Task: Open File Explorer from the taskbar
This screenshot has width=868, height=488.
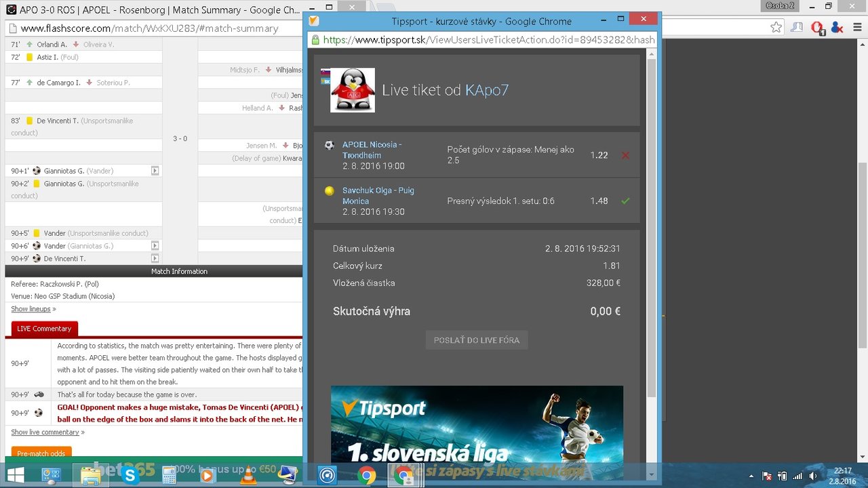Action: pyautogui.click(x=91, y=476)
